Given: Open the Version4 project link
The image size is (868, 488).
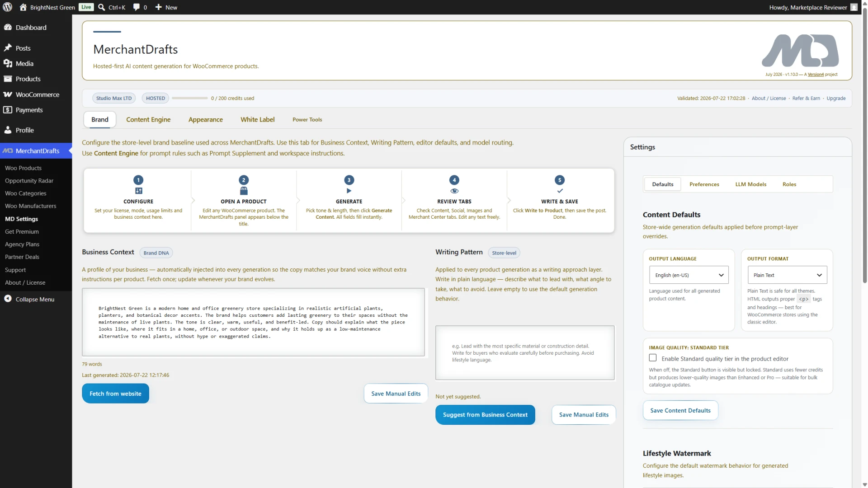Looking at the screenshot, I should coord(816,75).
